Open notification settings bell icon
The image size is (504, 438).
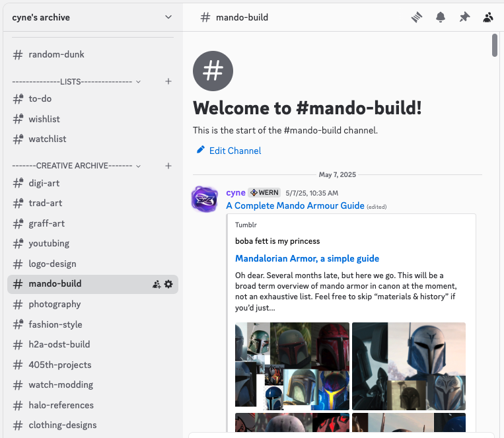(441, 17)
